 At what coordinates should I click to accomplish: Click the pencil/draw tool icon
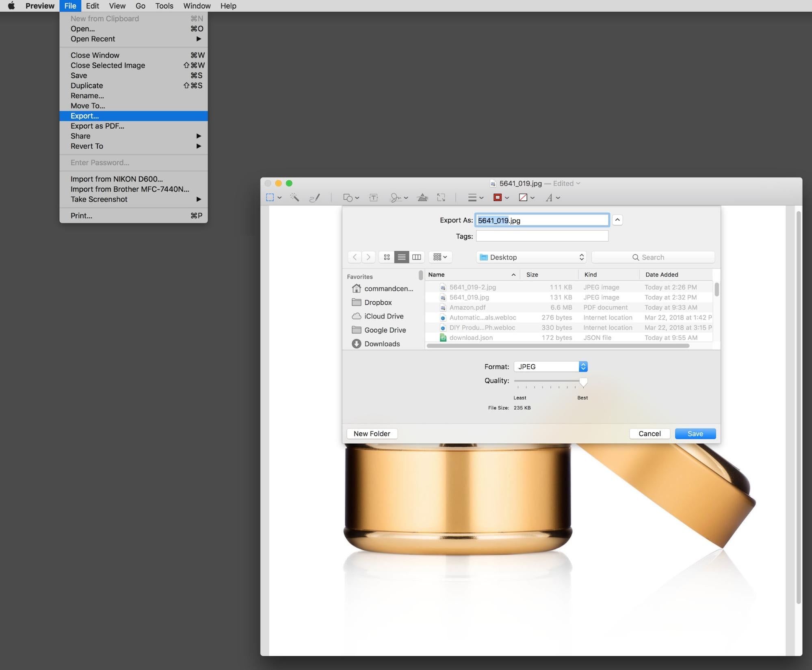[x=314, y=197]
